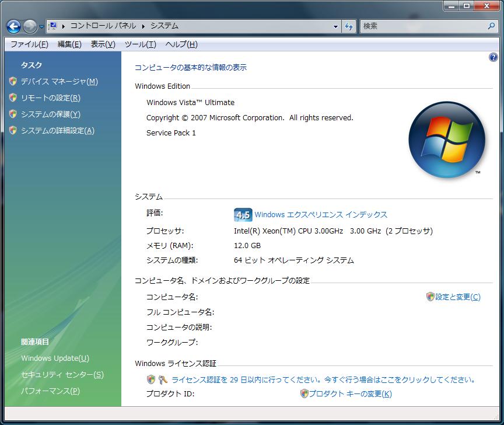504x425 pixels.
Task: Open Windows エクスペリエンス インデックス link
Action: coord(321,215)
